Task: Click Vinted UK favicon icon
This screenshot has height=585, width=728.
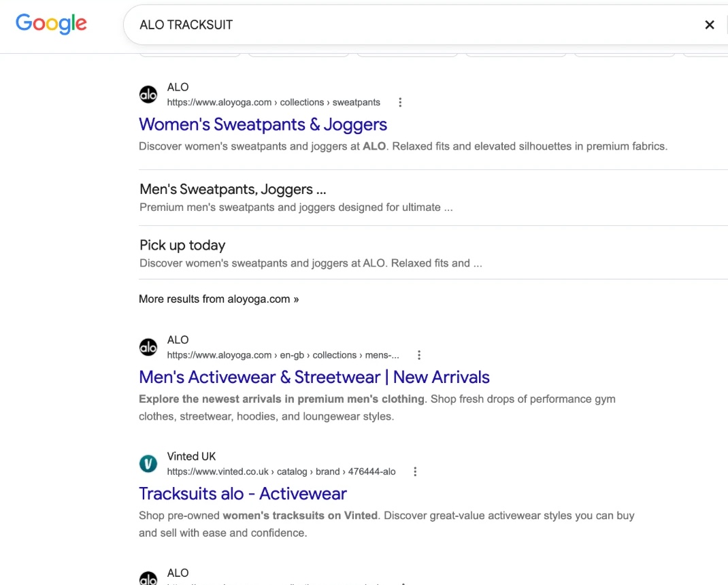Action: pyautogui.click(x=148, y=464)
